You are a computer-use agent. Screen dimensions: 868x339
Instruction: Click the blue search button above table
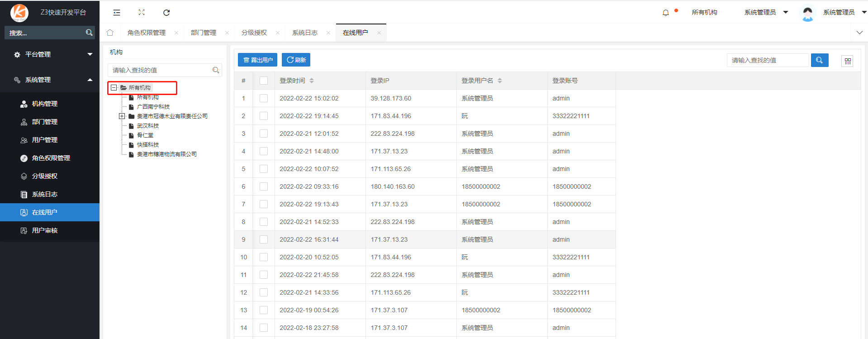819,60
